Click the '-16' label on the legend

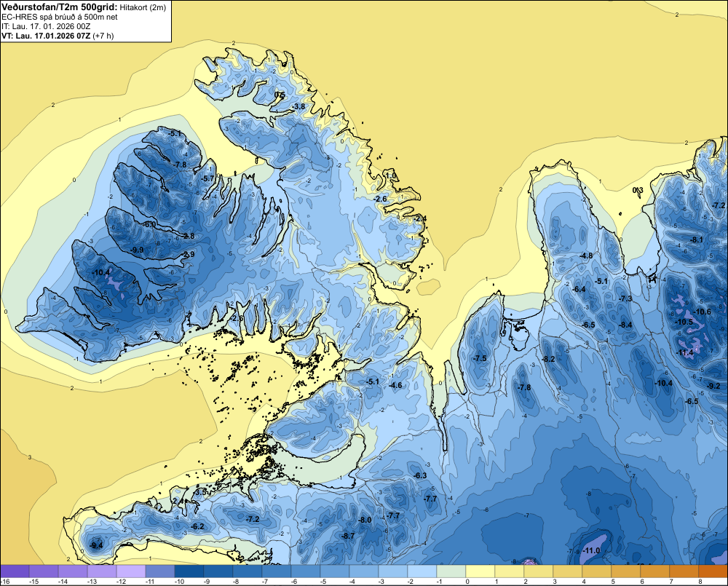(x=5, y=582)
